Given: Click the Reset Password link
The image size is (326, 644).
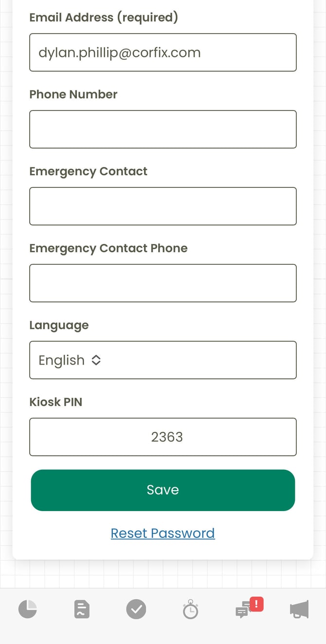Looking at the screenshot, I should tap(163, 533).
